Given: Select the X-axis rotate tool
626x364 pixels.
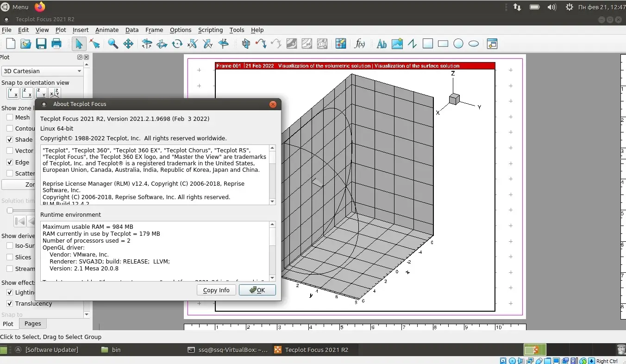Looking at the screenshot, I should pyautogui.click(x=193, y=44).
